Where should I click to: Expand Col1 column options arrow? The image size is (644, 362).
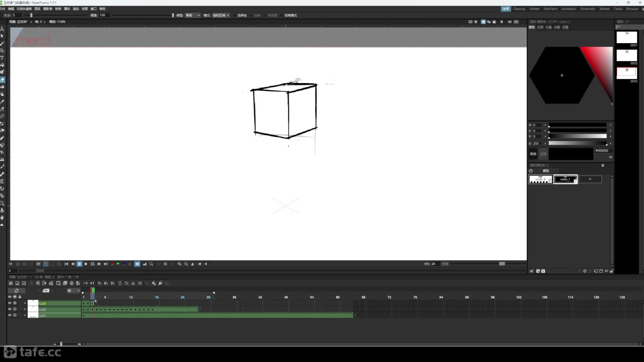(25, 315)
